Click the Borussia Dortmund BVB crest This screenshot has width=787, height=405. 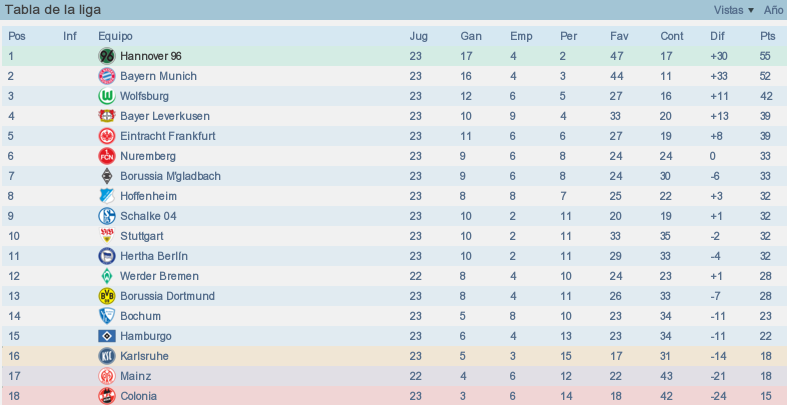pos(106,296)
